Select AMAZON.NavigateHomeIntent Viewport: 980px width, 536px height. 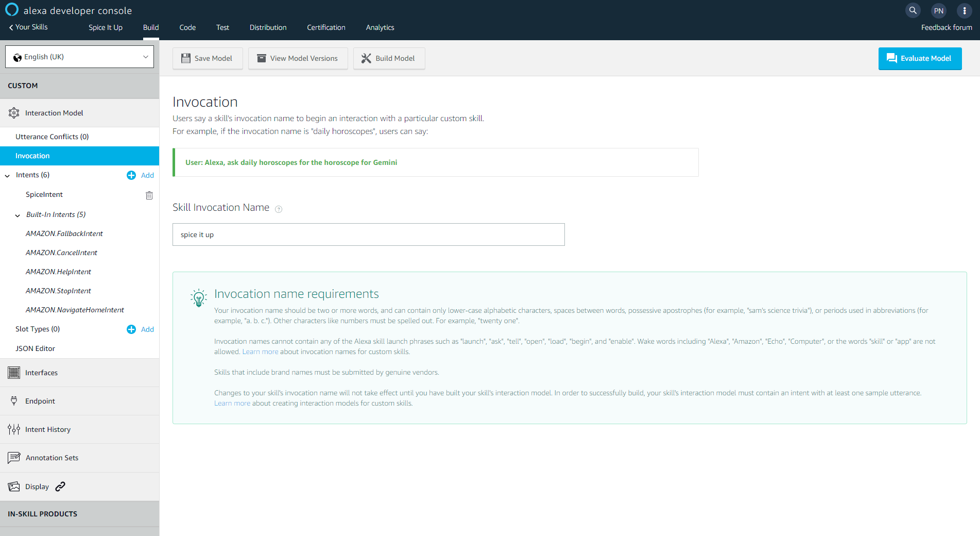(75, 310)
